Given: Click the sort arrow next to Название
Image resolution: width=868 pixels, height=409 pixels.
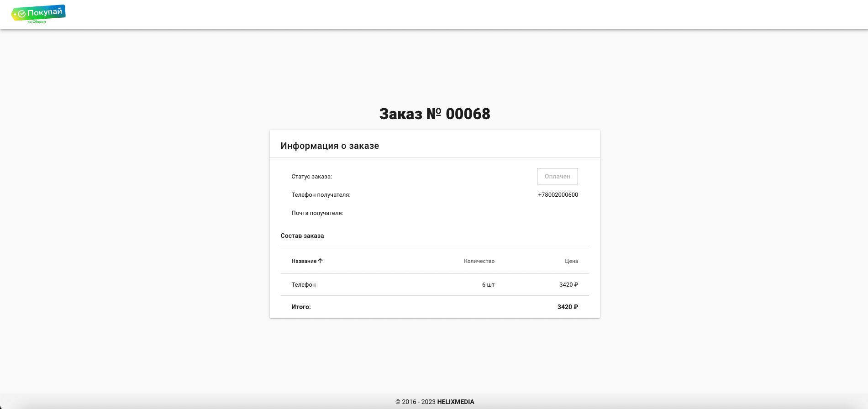Looking at the screenshot, I should pos(320,261).
